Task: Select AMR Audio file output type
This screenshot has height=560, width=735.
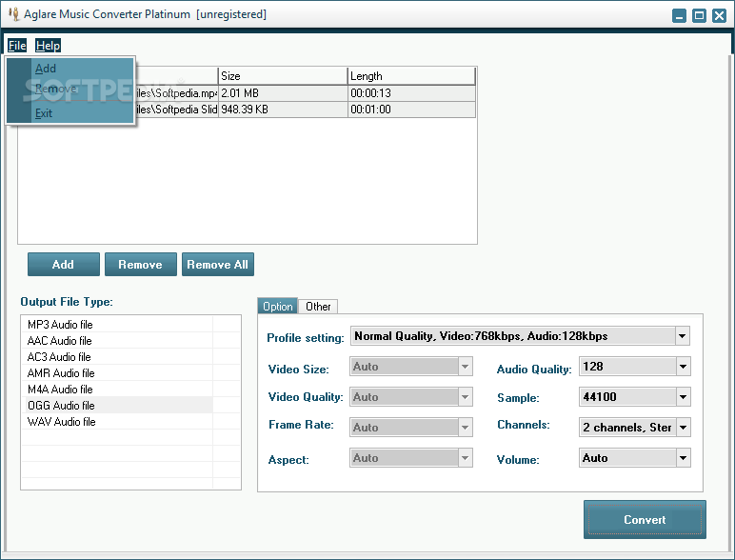Action: (117, 373)
